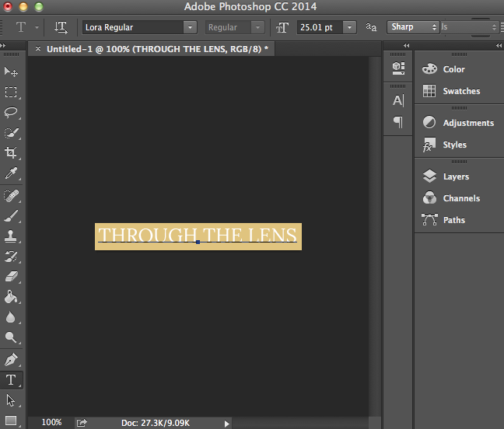
Task: Open the Adjustments panel
Action: (459, 123)
